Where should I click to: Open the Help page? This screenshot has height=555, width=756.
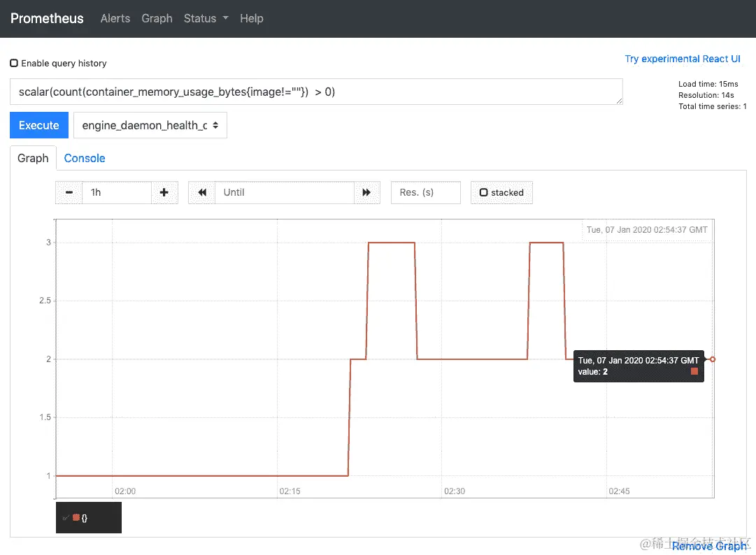click(x=252, y=18)
